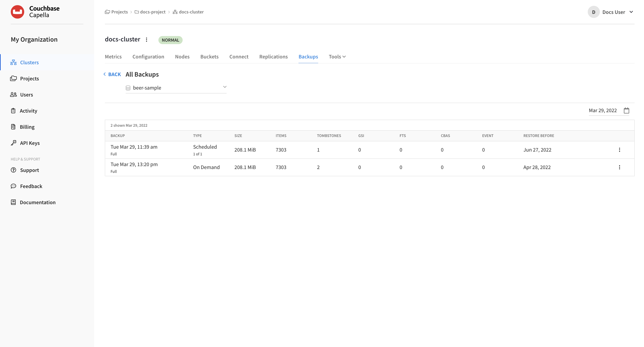Open actions menu for On Demand backup
The height and width of the screenshot is (347, 644).
tap(619, 167)
